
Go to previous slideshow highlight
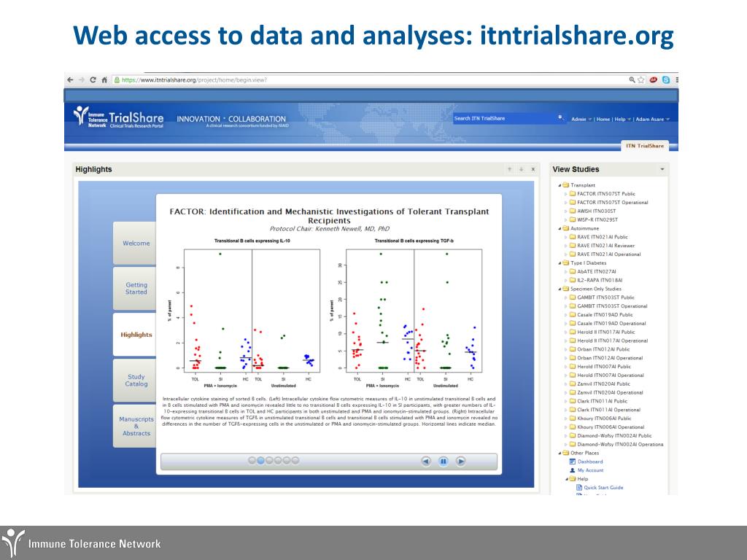[426, 461]
